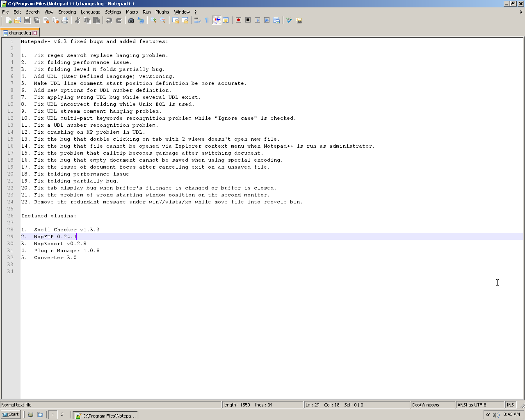Open the Settings menu
This screenshot has width=525, height=420.
pyautogui.click(x=113, y=12)
